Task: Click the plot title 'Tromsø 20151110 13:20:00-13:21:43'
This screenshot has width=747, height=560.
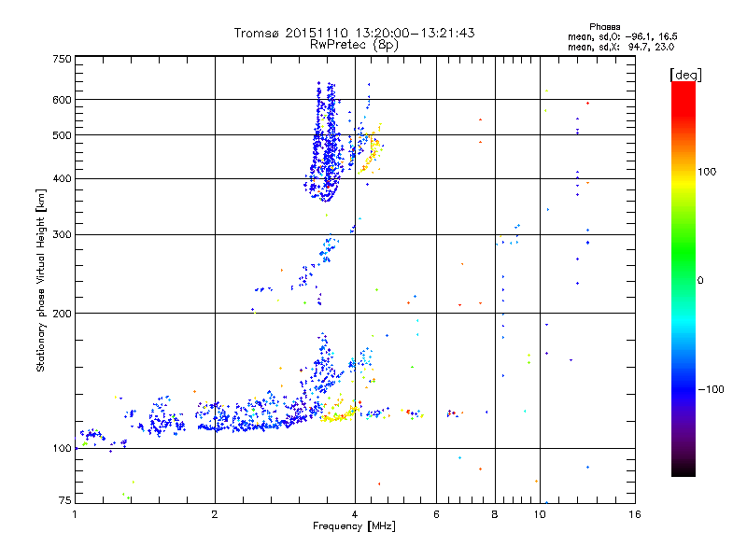Action: coord(354,33)
